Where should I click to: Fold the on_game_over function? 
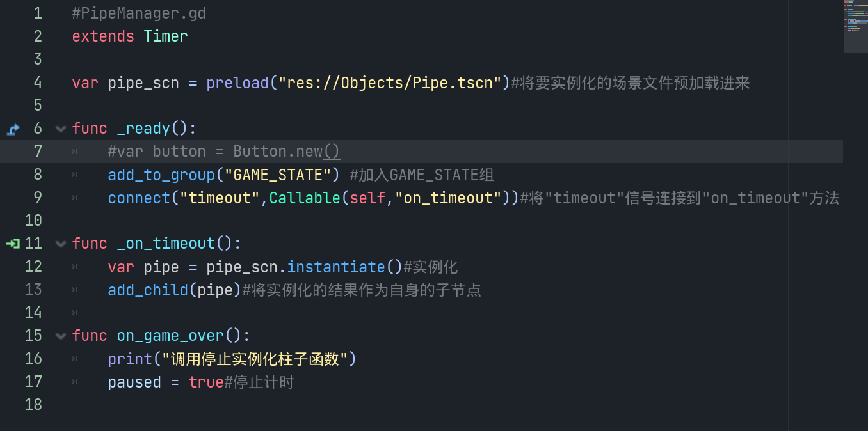(61, 336)
